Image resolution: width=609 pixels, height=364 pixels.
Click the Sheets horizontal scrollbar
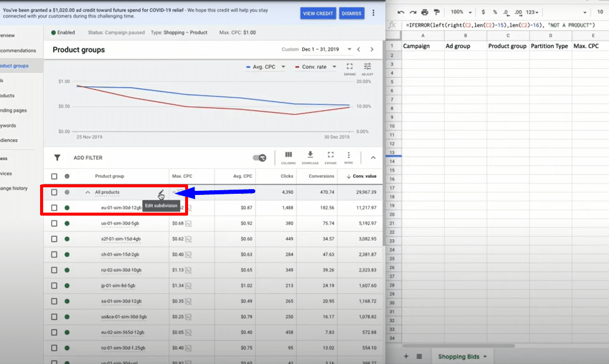458,345
